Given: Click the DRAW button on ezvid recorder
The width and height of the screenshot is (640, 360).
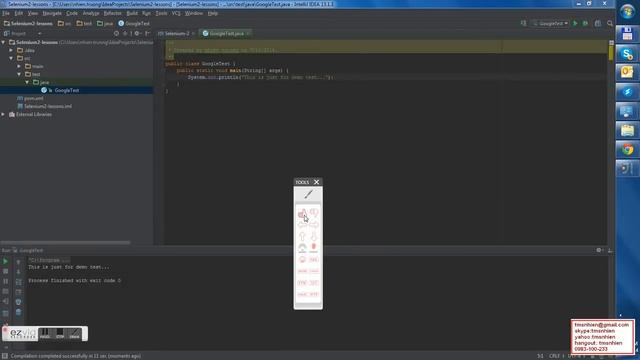Looking at the screenshot, I should (x=75, y=334).
